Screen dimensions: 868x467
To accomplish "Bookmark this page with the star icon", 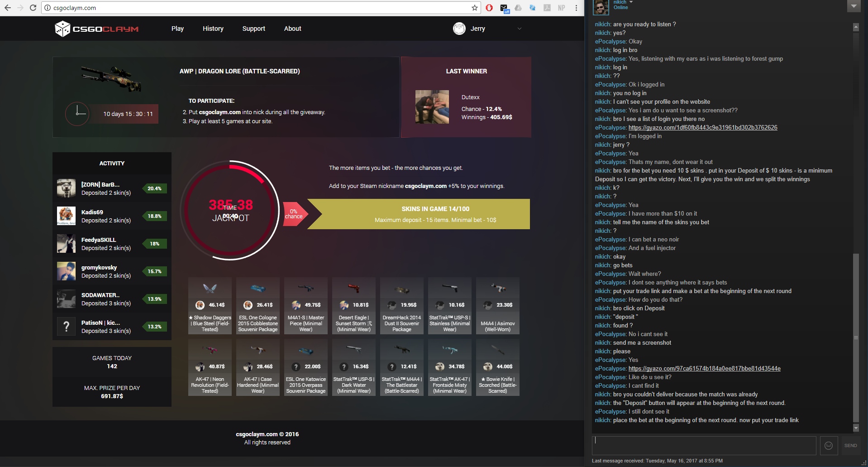I will coord(474,8).
